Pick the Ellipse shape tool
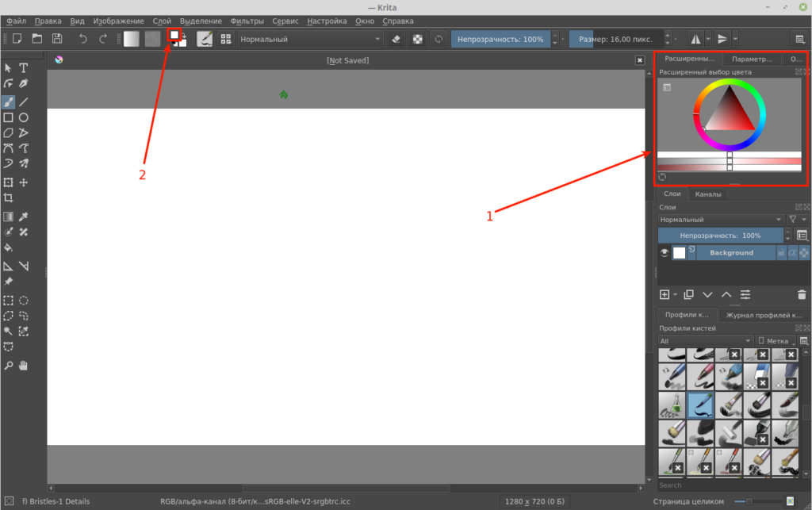This screenshot has height=510, width=812. tap(24, 117)
